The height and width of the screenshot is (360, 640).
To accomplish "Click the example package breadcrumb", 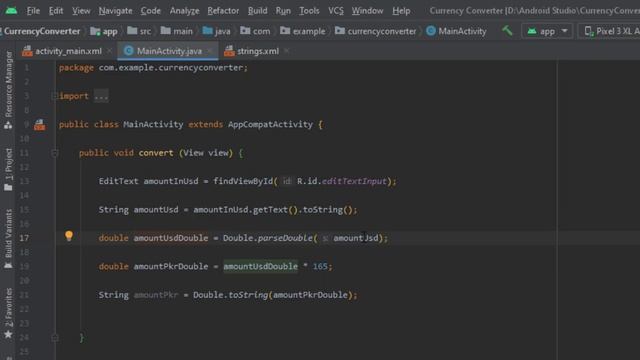I will (303, 31).
